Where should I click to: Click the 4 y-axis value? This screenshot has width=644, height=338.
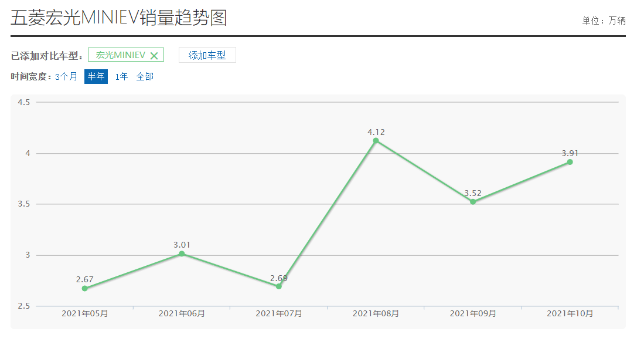pyautogui.click(x=28, y=153)
